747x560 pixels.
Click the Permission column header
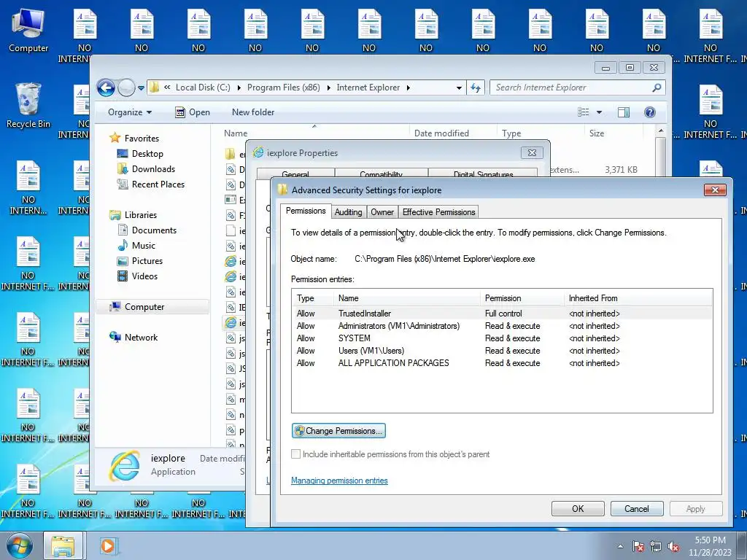click(x=522, y=298)
